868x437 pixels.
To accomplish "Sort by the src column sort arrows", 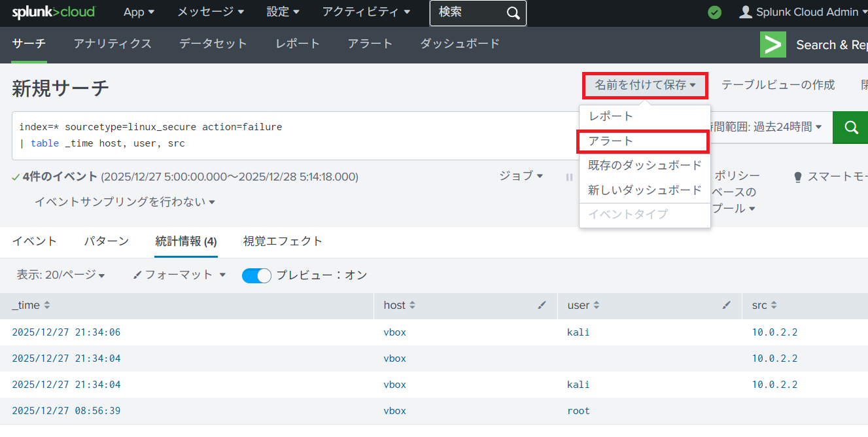I will pos(774,306).
